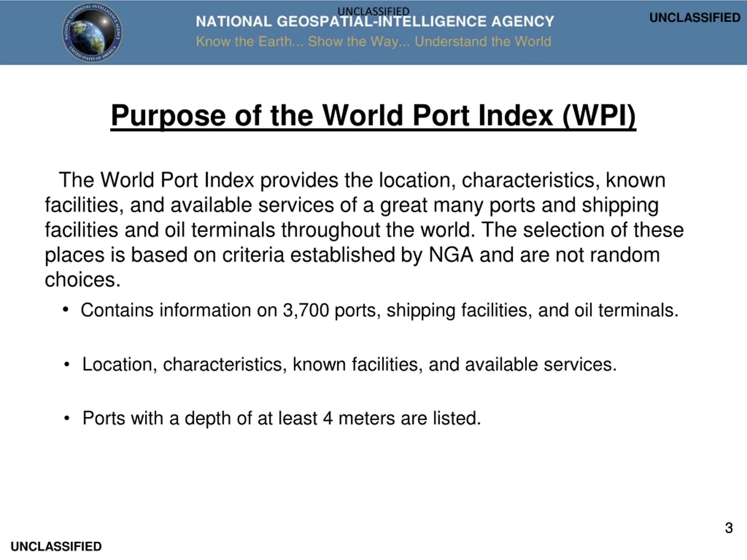Click the small UNCLASSIFIED text at top center
This screenshot has width=747, height=560.
pos(373,11)
